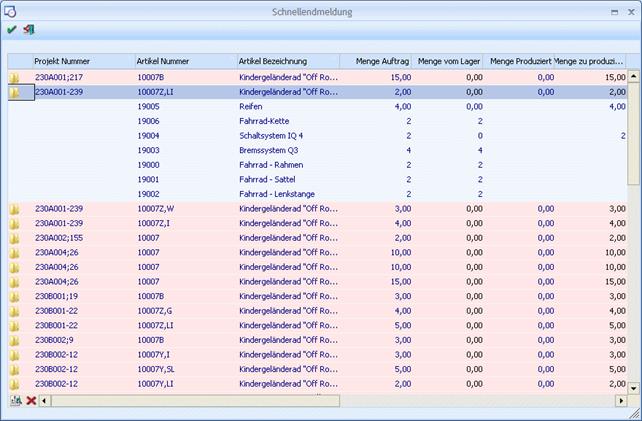642x421 pixels.
Task: Click the red X delete icon
Action: pyautogui.click(x=31, y=401)
